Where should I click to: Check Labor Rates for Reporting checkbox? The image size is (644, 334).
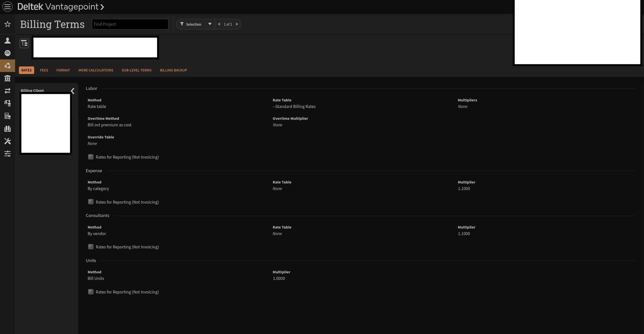point(91,157)
